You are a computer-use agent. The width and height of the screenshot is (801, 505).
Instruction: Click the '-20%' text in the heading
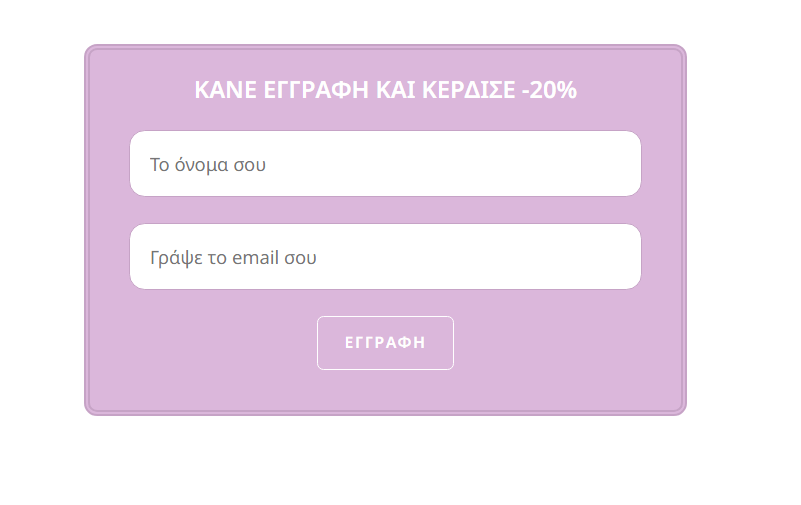tap(549, 90)
